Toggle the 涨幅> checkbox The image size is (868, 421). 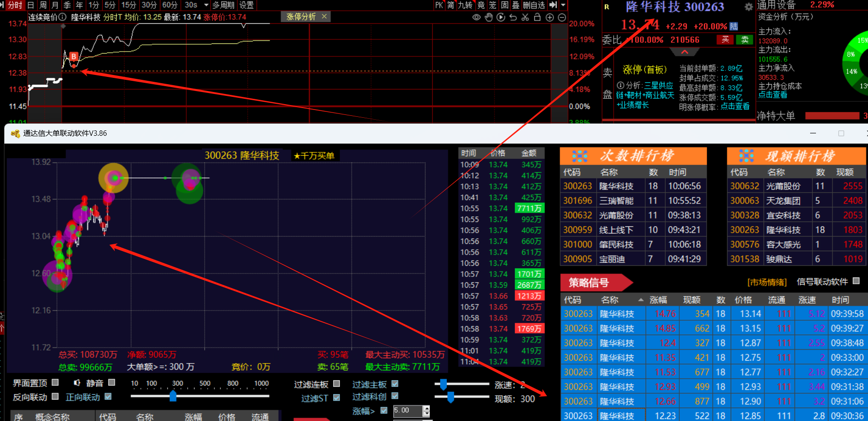(384, 410)
